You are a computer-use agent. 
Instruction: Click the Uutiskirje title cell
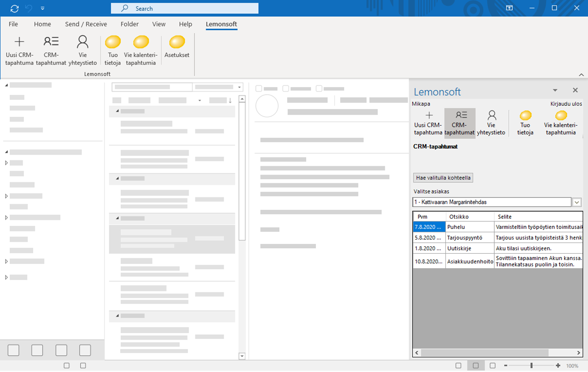pyautogui.click(x=469, y=248)
